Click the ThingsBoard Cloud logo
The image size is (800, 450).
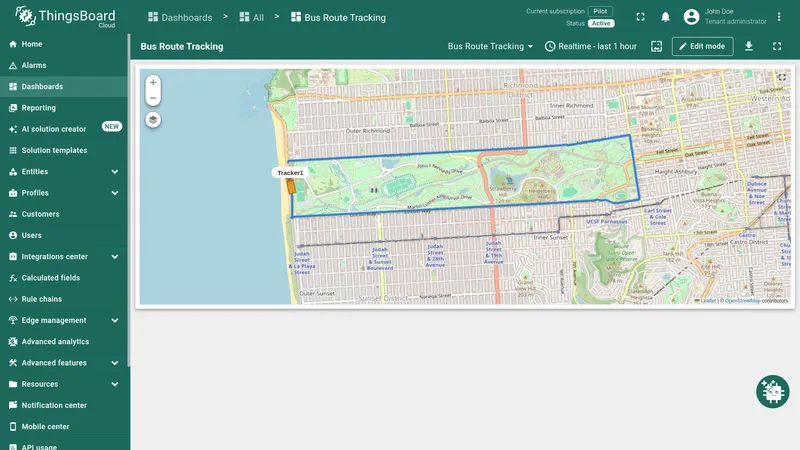[65, 17]
